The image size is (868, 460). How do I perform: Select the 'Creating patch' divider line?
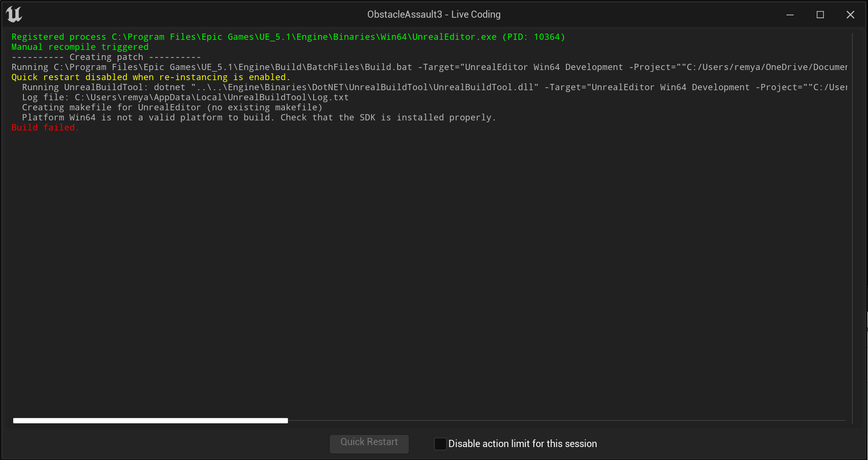point(106,57)
